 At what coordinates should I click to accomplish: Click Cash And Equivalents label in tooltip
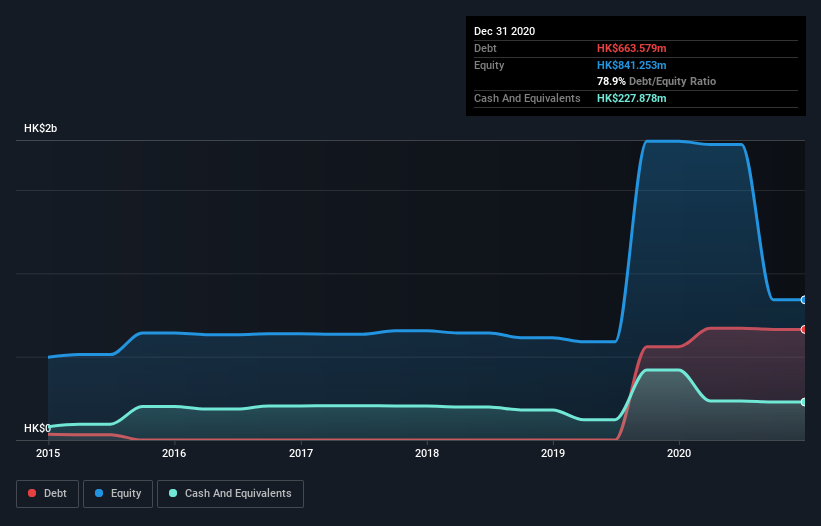tap(527, 98)
